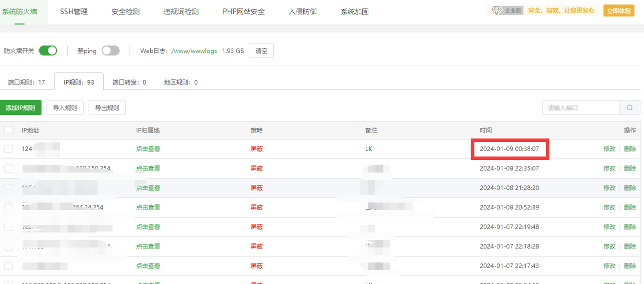Check the row dated 2024-01-07 22:19:48

tap(9, 226)
